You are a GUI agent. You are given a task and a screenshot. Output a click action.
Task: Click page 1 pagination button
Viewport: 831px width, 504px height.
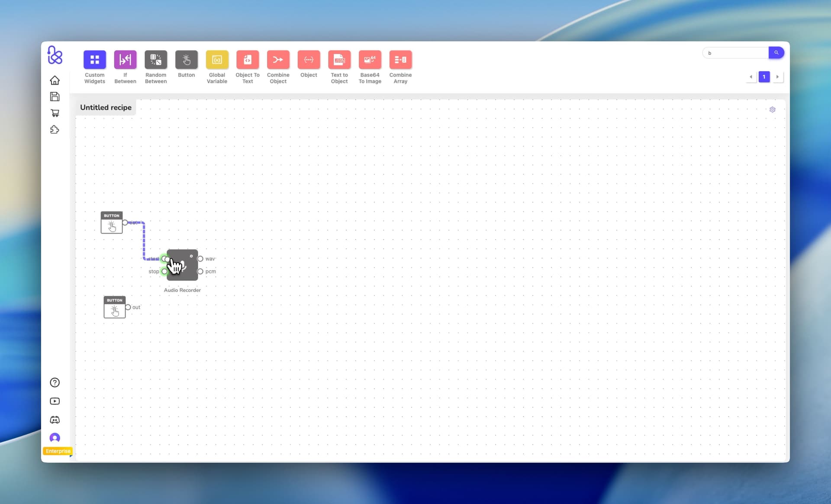[764, 77]
